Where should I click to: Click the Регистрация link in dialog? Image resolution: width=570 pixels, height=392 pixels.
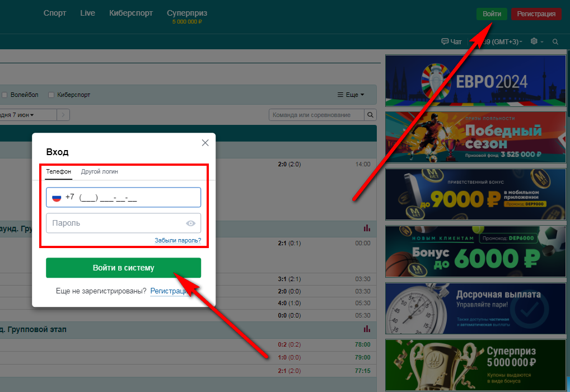(x=169, y=291)
